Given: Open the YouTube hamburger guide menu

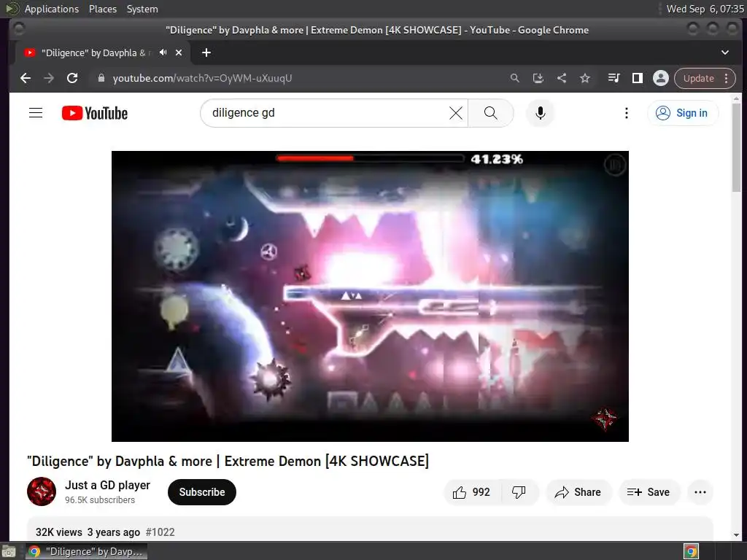Looking at the screenshot, I should (36, 113).
